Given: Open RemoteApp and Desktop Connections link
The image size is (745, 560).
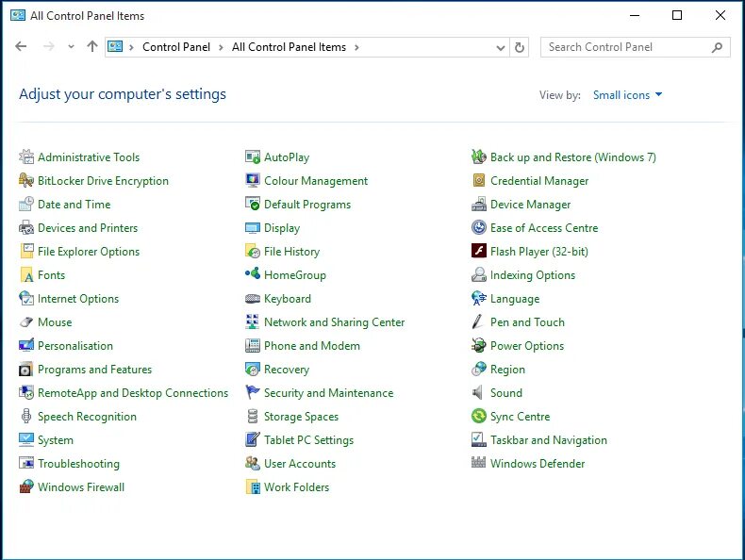Looking at the screenshot, I should point(133,393).
